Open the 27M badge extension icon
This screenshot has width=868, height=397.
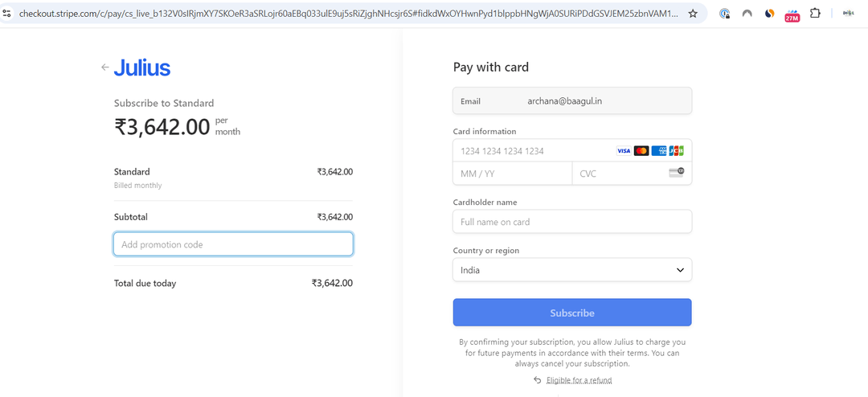792,14
